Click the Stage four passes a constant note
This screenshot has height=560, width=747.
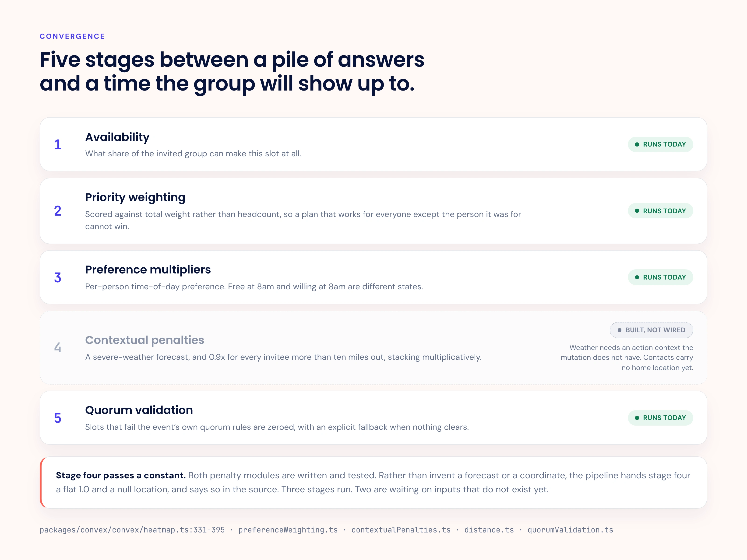pyautogui.click(x=373, y=483)
